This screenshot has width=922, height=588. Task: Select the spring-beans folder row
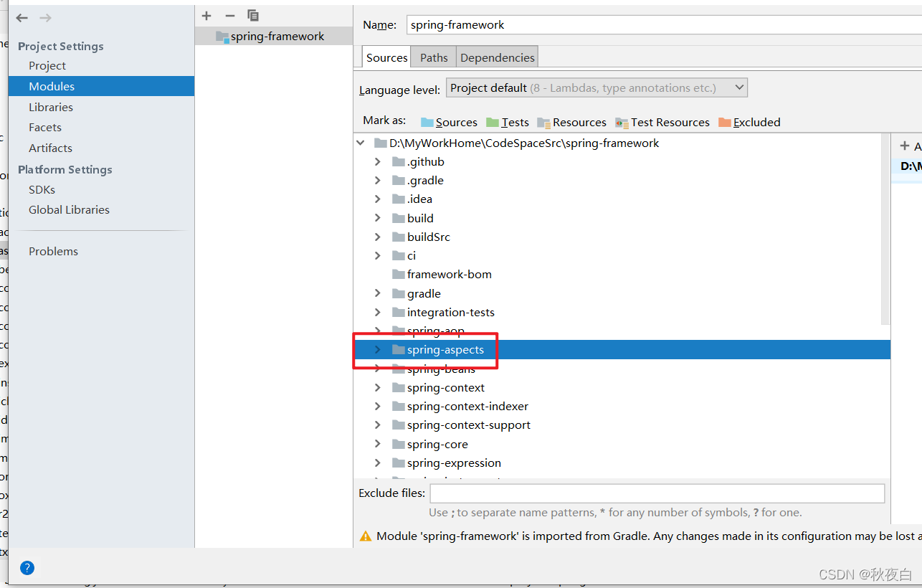click(622, 369)
